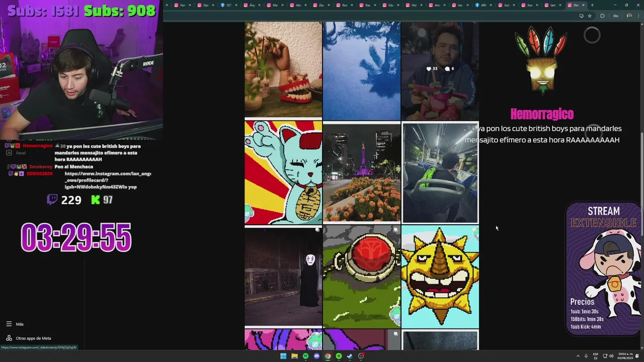The width and height of the screenshot is (644, 362).
Task: Open the blue palm tree shadow post
Action: 362,70
